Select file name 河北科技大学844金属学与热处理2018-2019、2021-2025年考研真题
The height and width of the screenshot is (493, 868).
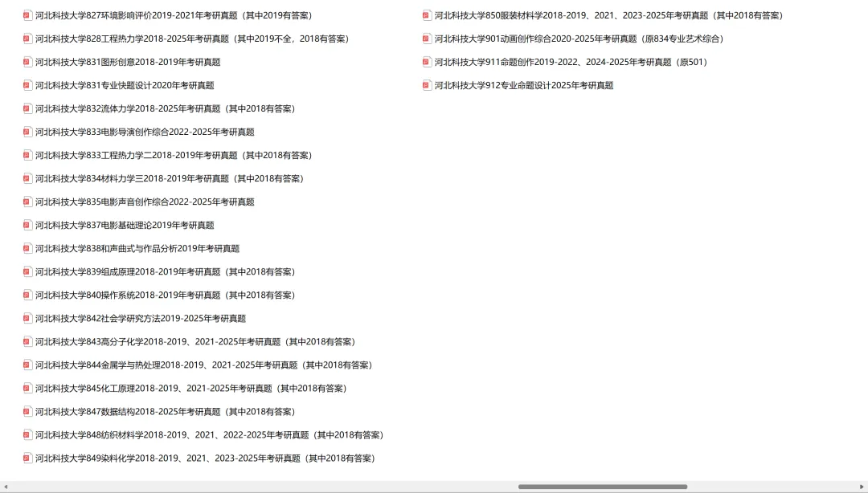pyautogui.click(x=203, y=365)
